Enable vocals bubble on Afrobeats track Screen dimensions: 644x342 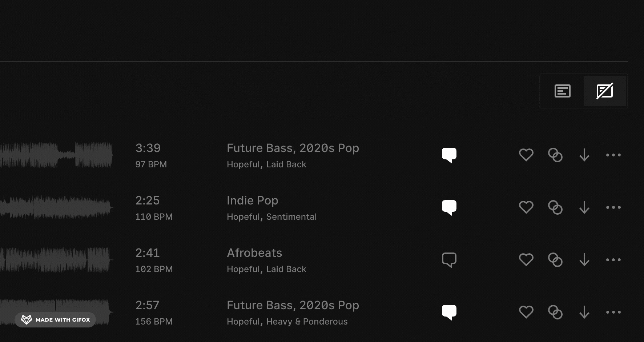coord(449,260)
